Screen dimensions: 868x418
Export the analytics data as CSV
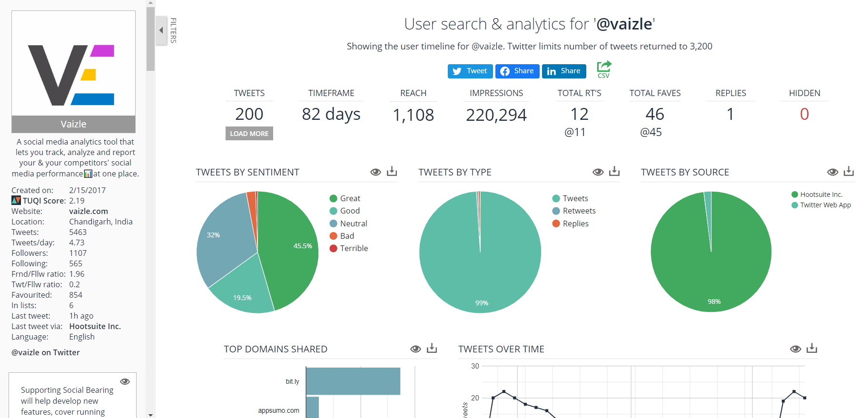[603, 68]
